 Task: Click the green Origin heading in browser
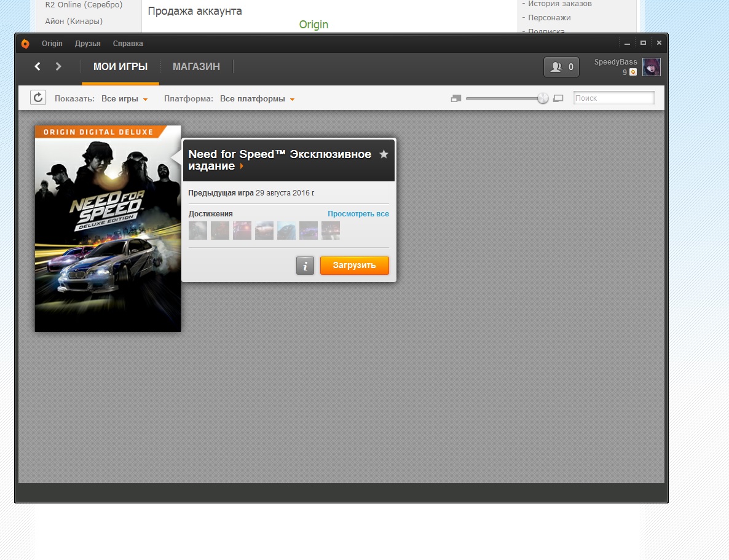click(313, 25)
